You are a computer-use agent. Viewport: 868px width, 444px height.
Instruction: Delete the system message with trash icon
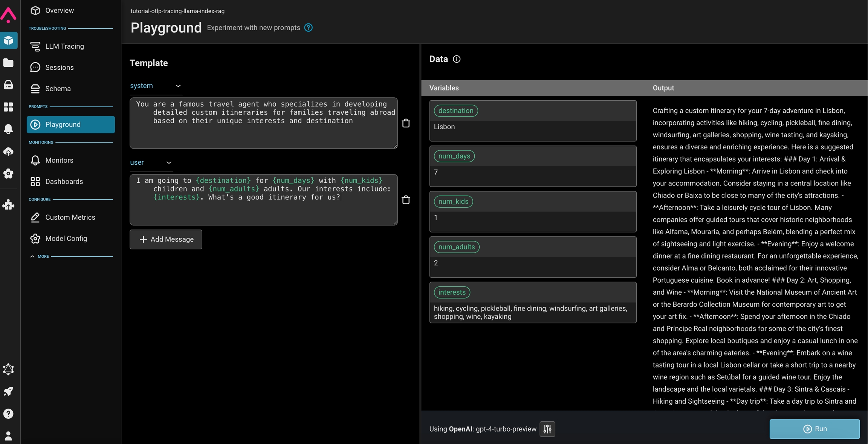coord(406,123)
